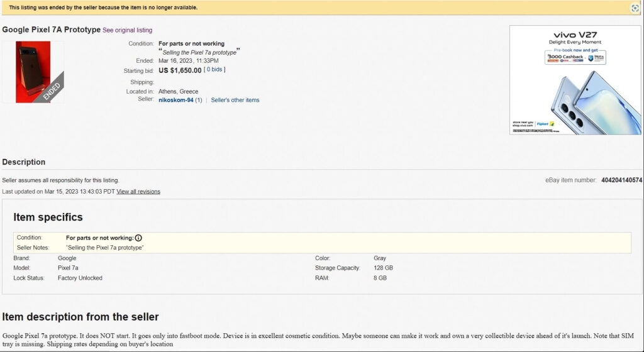Screen dimensions: 644x352
Task: Click the 'vivo V27' ad headline
Action: [x=575, y=35]
